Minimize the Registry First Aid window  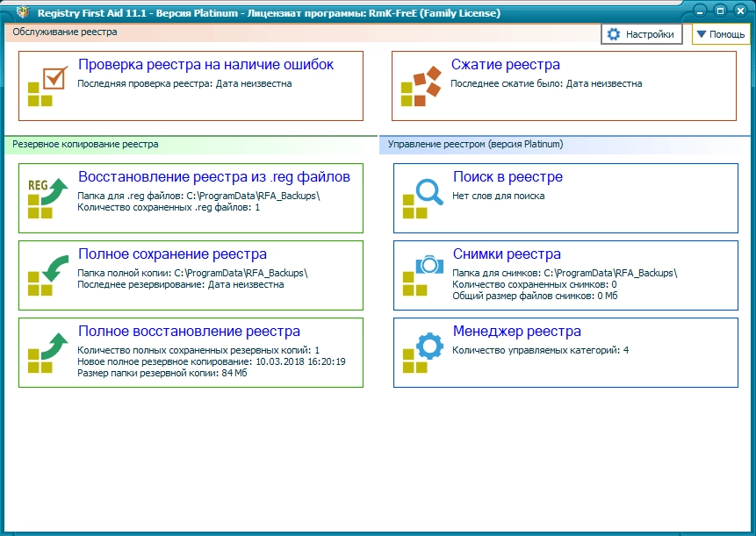(x=700, y=11)
